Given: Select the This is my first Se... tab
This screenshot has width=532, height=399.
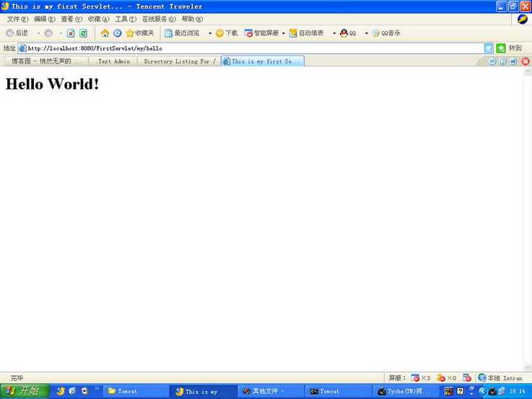Looking at the screenshot, I should click(262, 61).
